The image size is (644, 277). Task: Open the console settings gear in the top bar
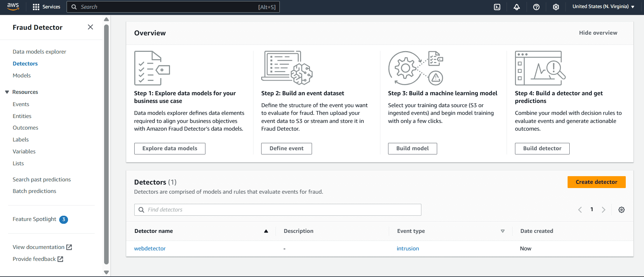point(556,7)
